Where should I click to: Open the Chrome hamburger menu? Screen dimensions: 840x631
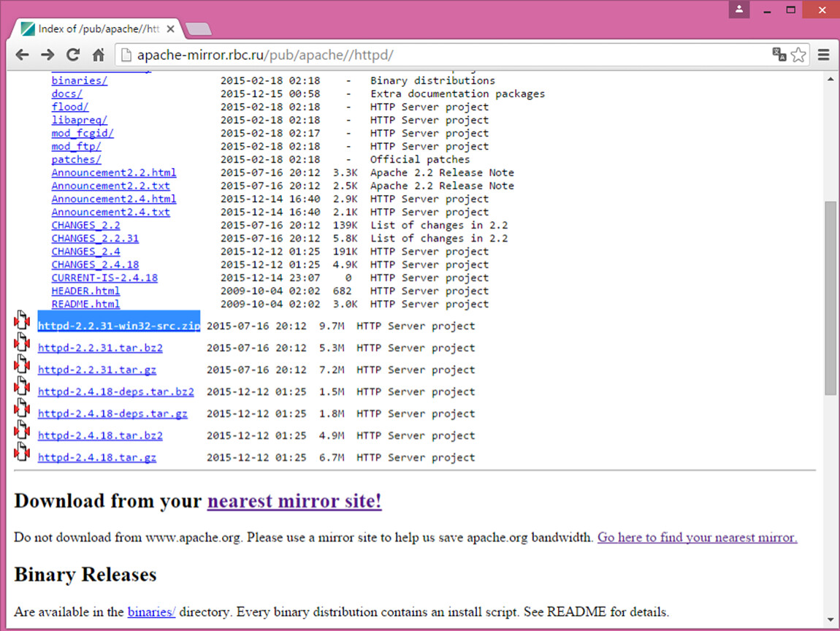coord(824,55)
